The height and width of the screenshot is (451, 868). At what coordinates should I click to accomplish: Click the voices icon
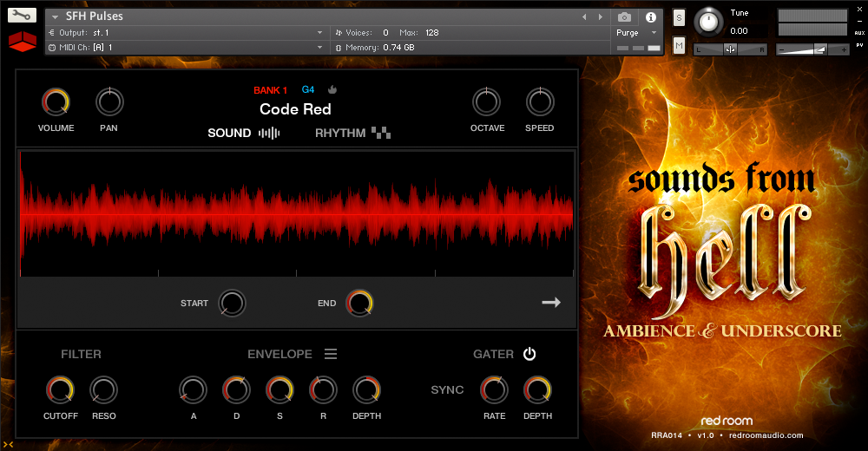(x=339, y=33)
